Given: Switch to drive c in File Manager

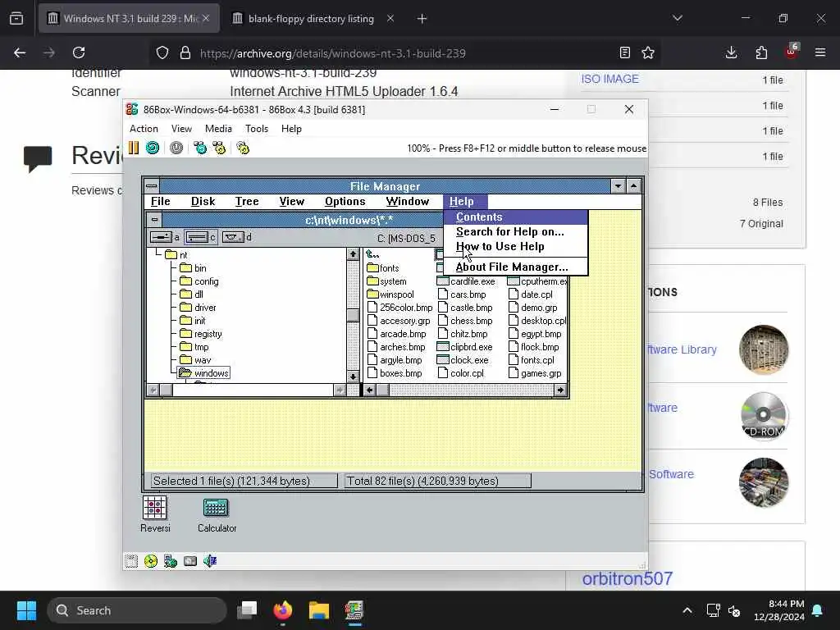Looking at the screenshot, I should 200,237.
